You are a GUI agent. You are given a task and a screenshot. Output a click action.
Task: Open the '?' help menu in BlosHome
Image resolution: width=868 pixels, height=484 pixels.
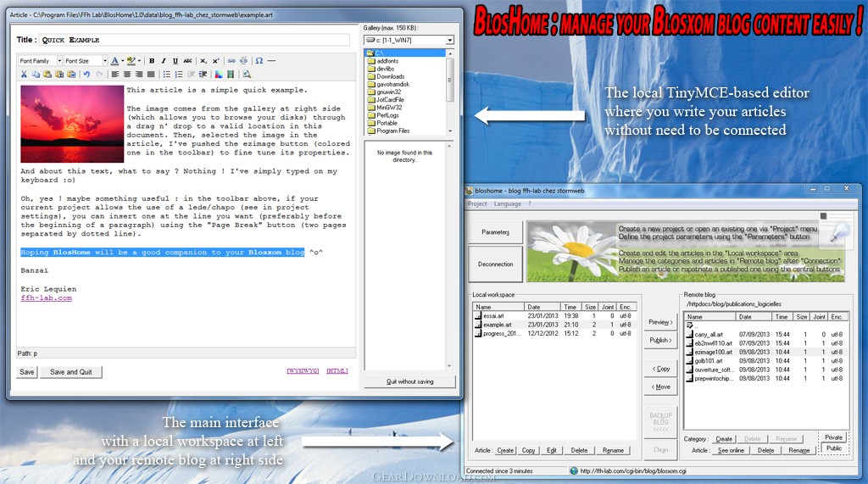pyautogui.click(x=530, y=203)
